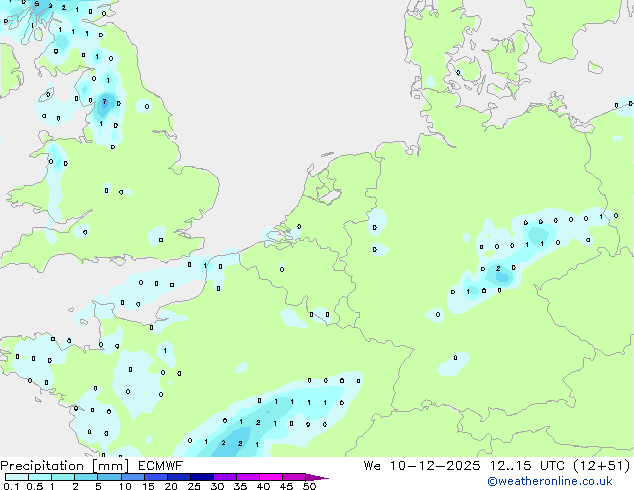The height and width of the screenshot is (490, 634).
Task: Click the legend scale label "0.5"
Action: 35,486
